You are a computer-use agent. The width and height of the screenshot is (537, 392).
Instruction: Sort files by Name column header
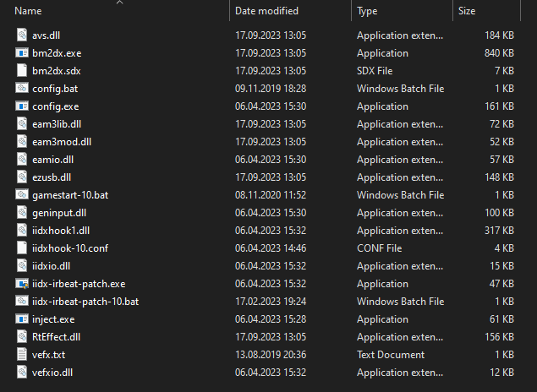click(x=29, y=11)
